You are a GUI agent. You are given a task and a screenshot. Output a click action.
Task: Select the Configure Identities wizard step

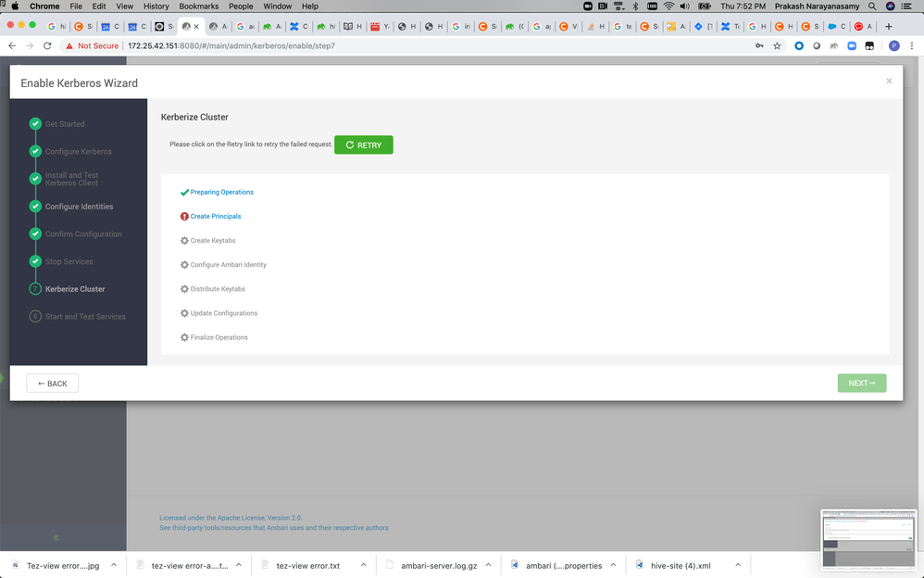point(79,207)
